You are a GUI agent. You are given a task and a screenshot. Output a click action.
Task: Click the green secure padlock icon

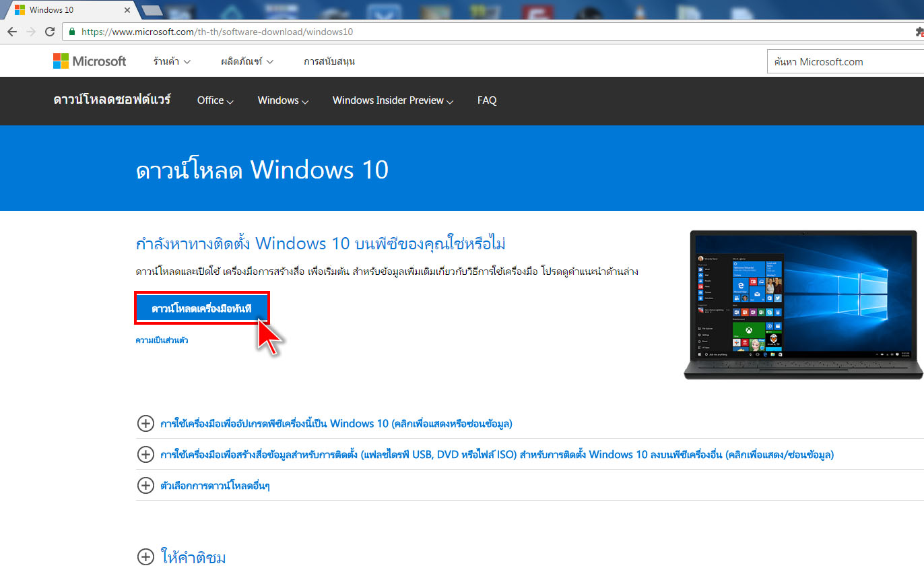coord(72,32)
